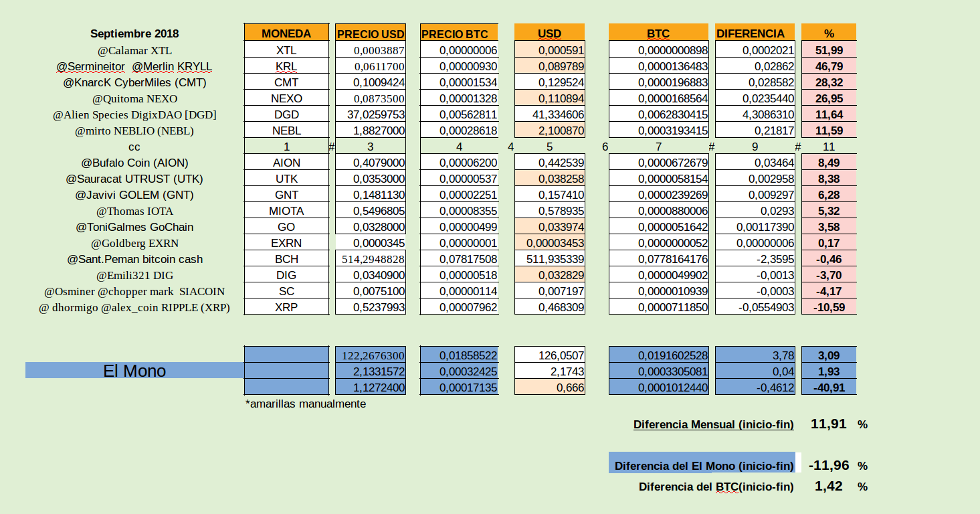Select the -11,96 El Mono difference value
The width and height of the screenshot is (980, 514).
pos(829,465)
